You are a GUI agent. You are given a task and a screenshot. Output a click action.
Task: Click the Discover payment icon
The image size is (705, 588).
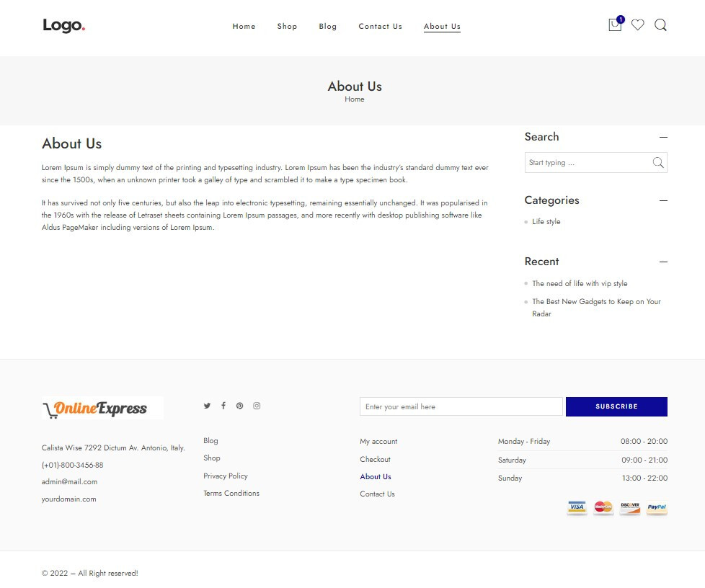pos(630,507)
